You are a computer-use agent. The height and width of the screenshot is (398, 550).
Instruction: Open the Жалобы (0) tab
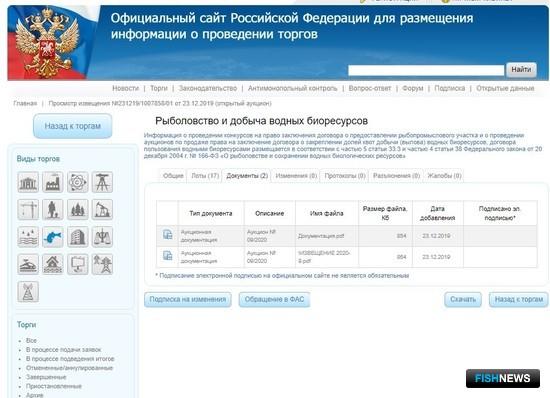tap(444, 176)
